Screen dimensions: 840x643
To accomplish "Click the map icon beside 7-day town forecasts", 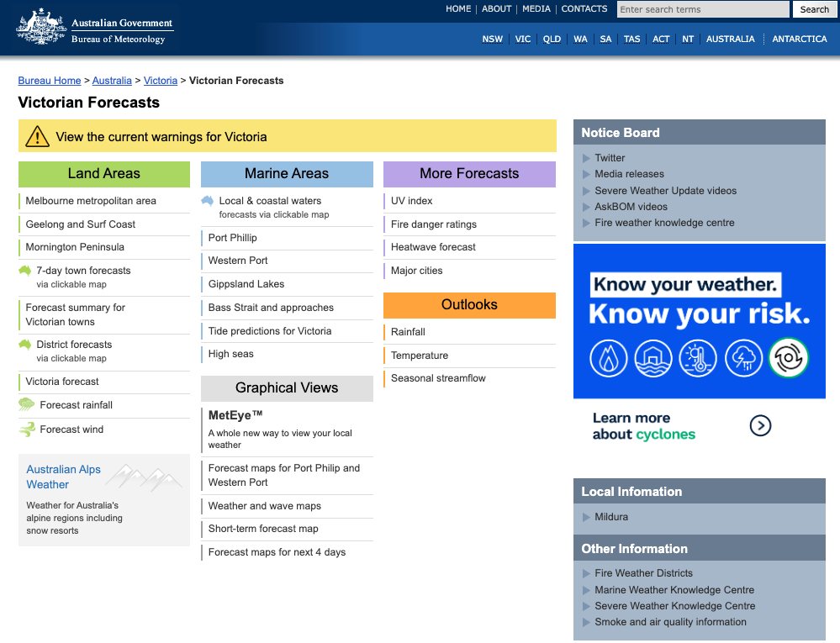I will 25,271.
